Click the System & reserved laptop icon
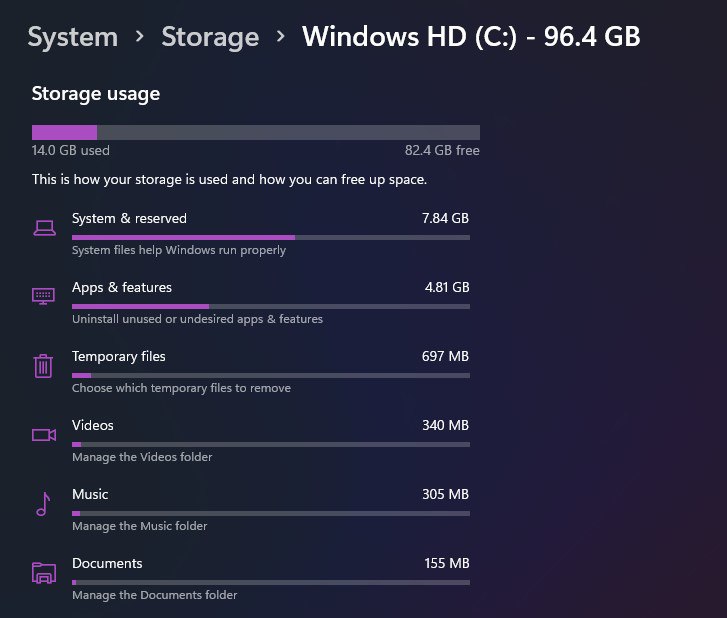 (45, 228)
